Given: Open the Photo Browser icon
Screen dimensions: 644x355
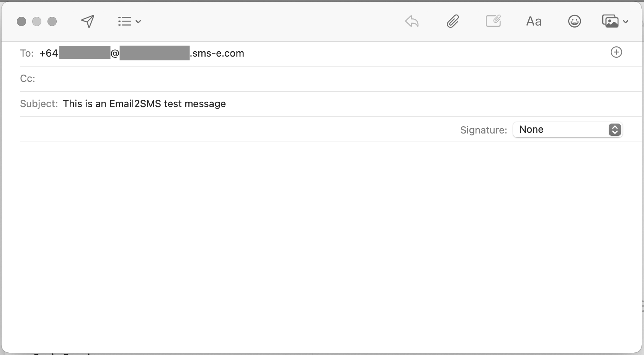Looking at the screenshot, I should click(x=610, y=21).
